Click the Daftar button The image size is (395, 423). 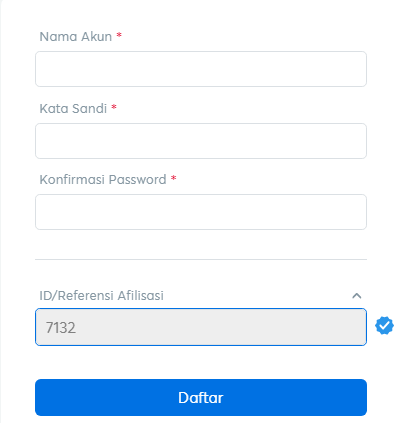[201, 397]
